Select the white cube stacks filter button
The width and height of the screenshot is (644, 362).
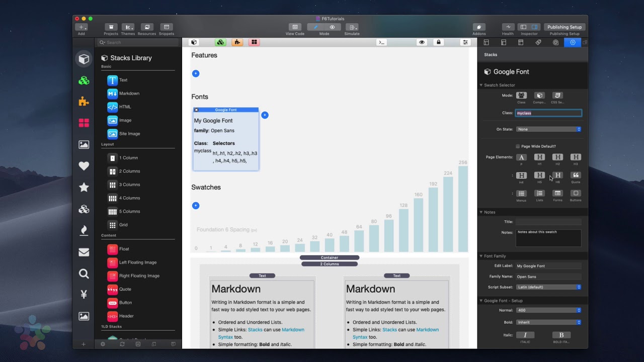pos(194,42)
